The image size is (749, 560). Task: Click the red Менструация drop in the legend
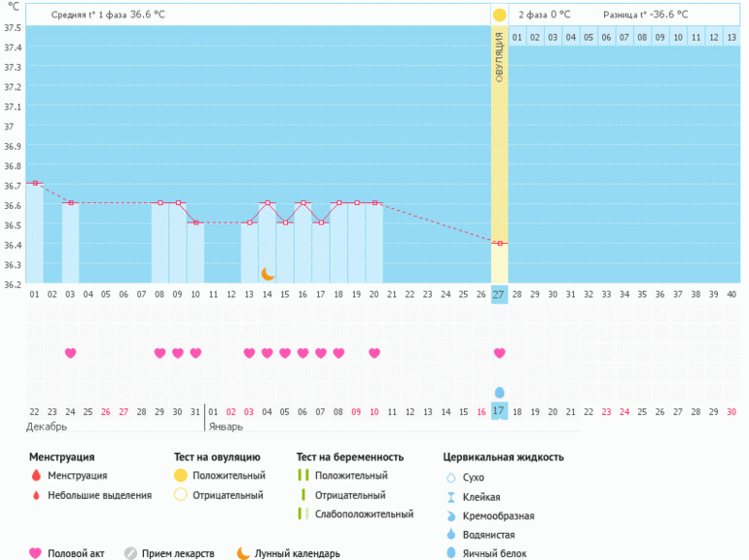36,476
